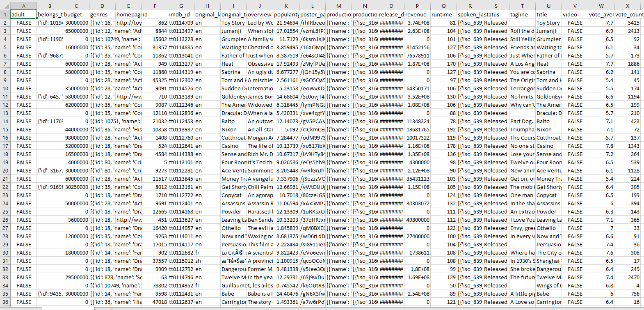Select the popularity value 21.94694

pos(286,23)
